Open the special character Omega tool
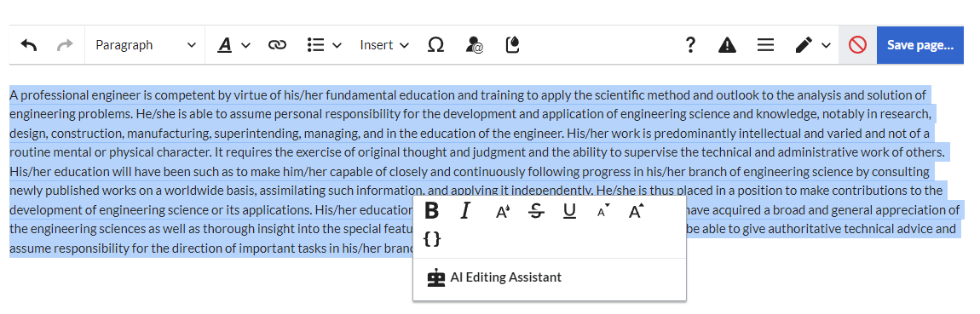The width and height of the screenshot is (980, 314). (x=435, y=45)
